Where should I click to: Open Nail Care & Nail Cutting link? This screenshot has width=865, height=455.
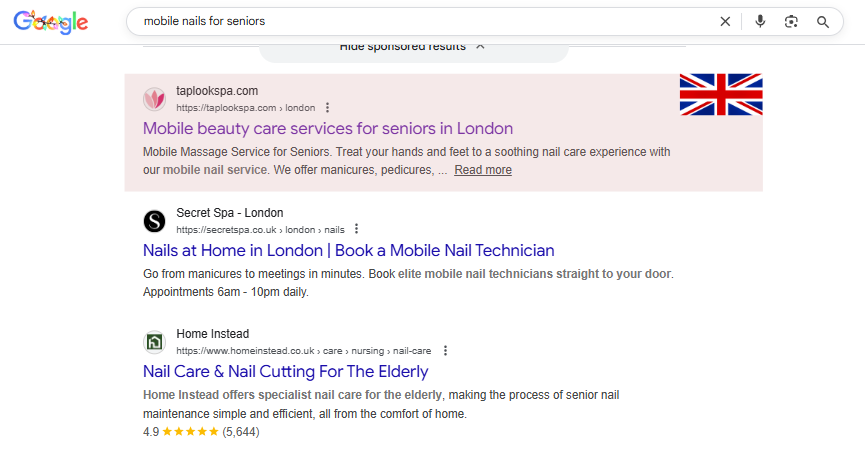(285, 372)
